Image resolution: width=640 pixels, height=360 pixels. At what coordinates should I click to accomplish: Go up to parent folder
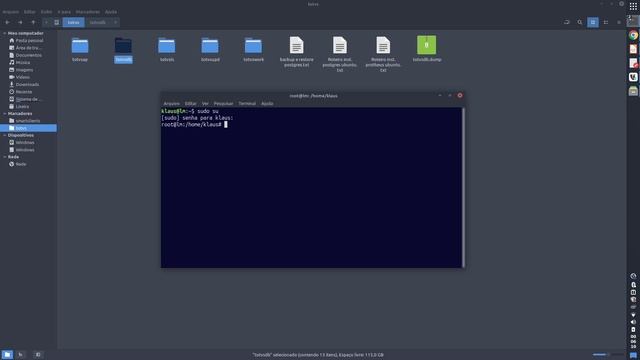(33, 22)
